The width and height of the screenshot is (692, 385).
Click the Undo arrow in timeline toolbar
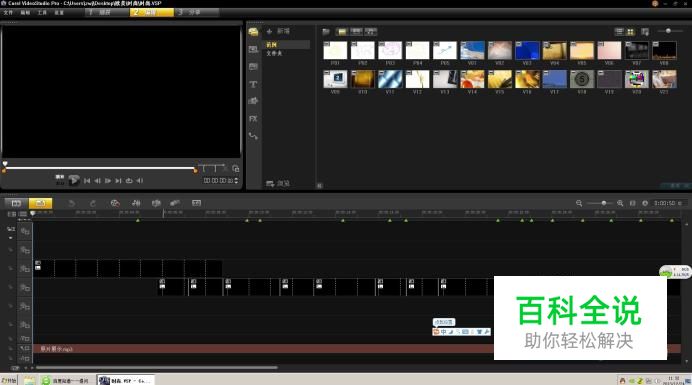click(x=71, y=203)
